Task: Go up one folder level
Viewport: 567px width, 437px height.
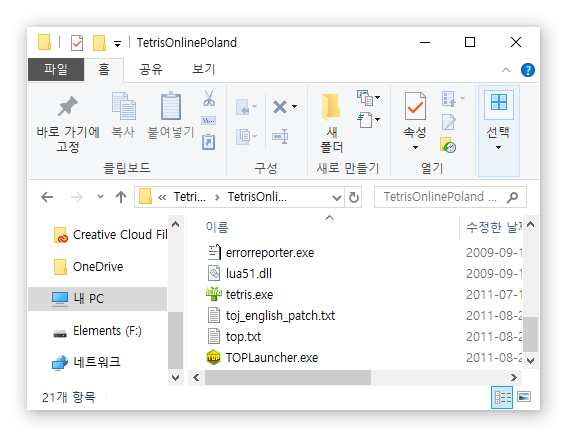Action: [121, 197]
